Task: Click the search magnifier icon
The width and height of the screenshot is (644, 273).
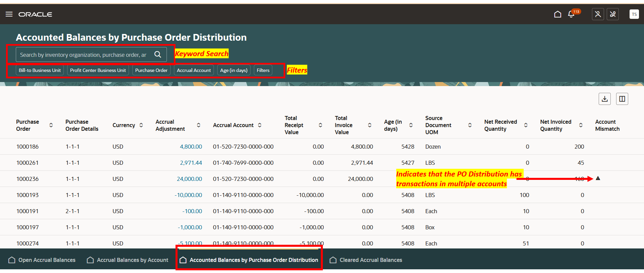Action: tap(158, 54)
